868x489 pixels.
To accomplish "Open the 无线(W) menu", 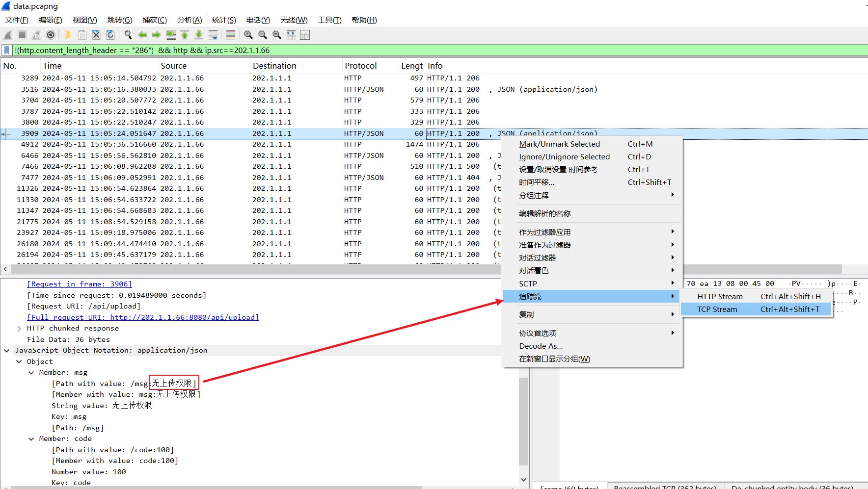I will point(294,20).
